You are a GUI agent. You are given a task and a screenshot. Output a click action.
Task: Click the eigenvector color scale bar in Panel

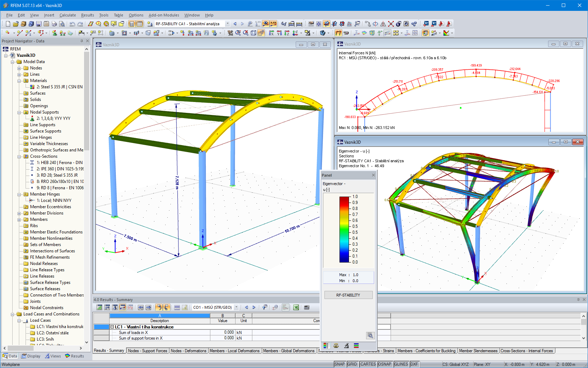point(344,230)
